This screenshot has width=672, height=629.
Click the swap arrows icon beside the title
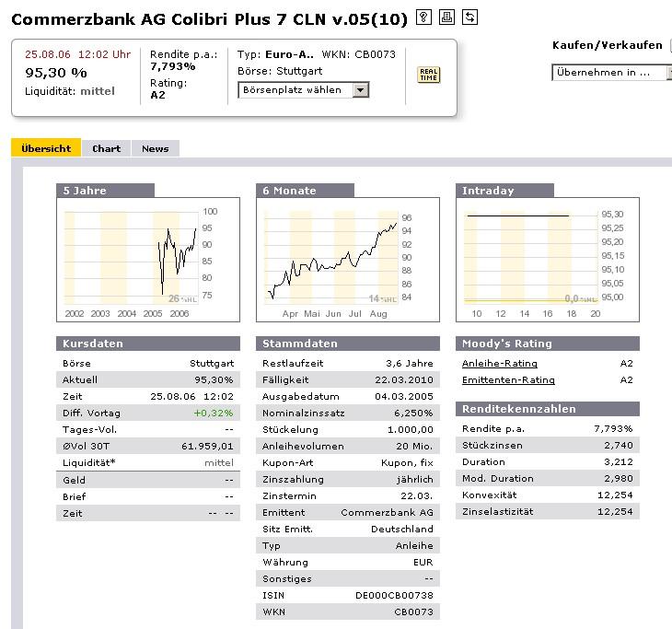(469, 17)
